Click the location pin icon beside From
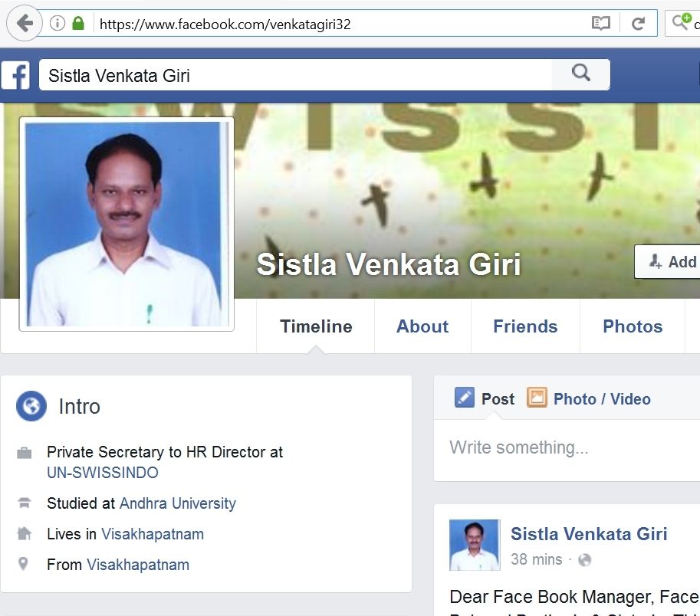 point(23,564)
